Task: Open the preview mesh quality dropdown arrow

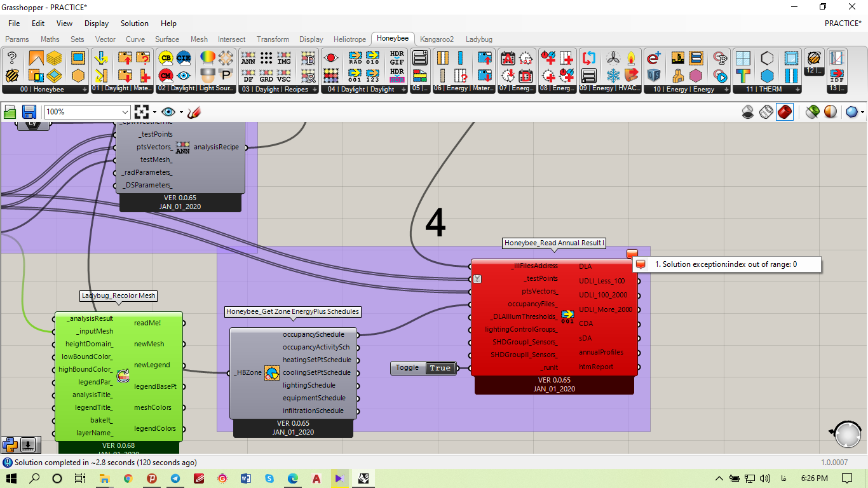Action: tap(862, 112)
